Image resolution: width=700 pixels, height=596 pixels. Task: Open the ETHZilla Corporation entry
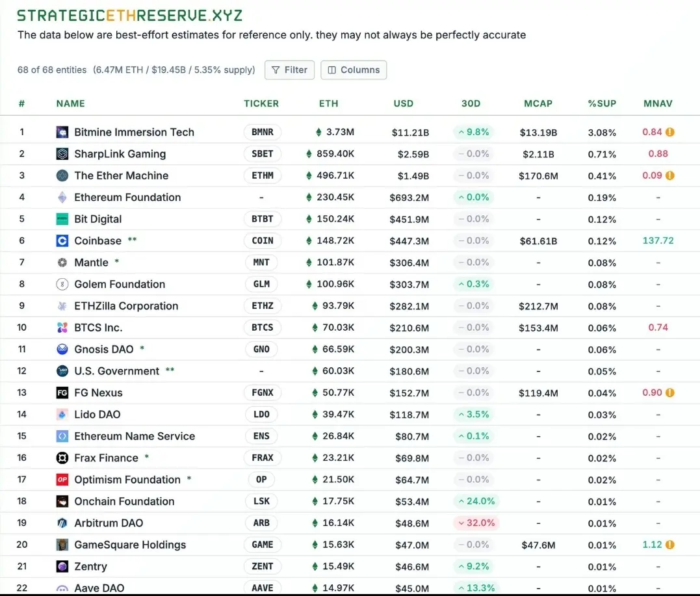click(x=126, y=306)
